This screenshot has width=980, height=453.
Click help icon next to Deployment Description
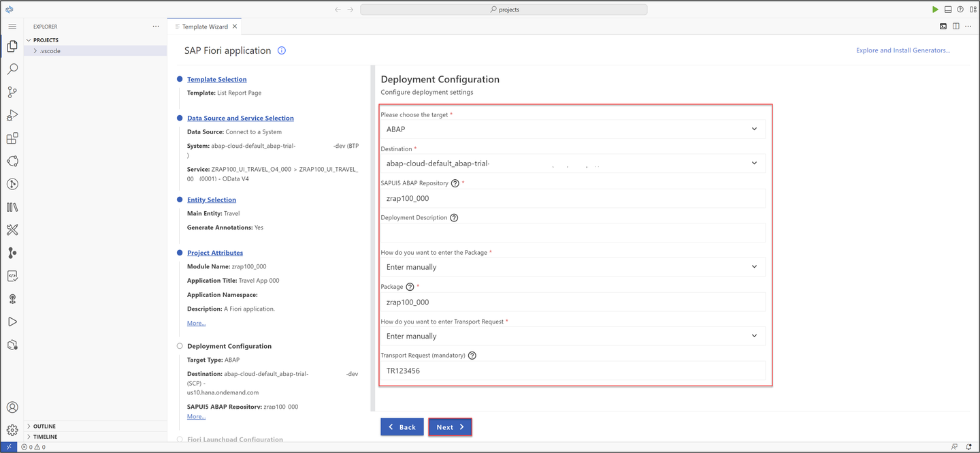[x=454, y=218]
